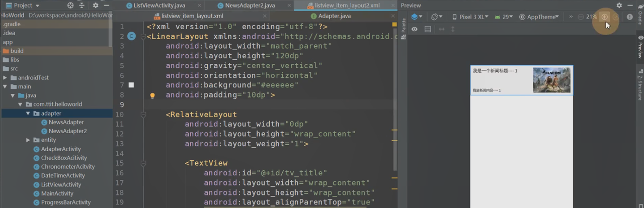Open the AppTheme selector dropdown

[x=539, y=17]
